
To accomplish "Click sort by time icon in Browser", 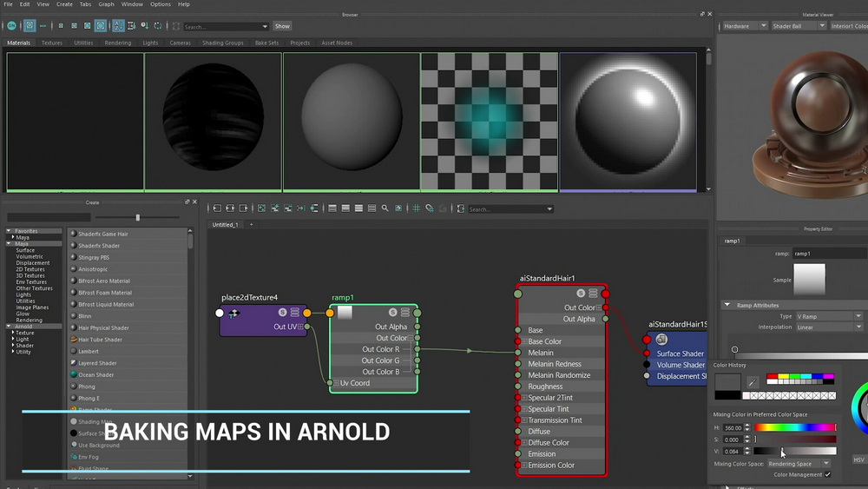I will click(x=145, y=25).
